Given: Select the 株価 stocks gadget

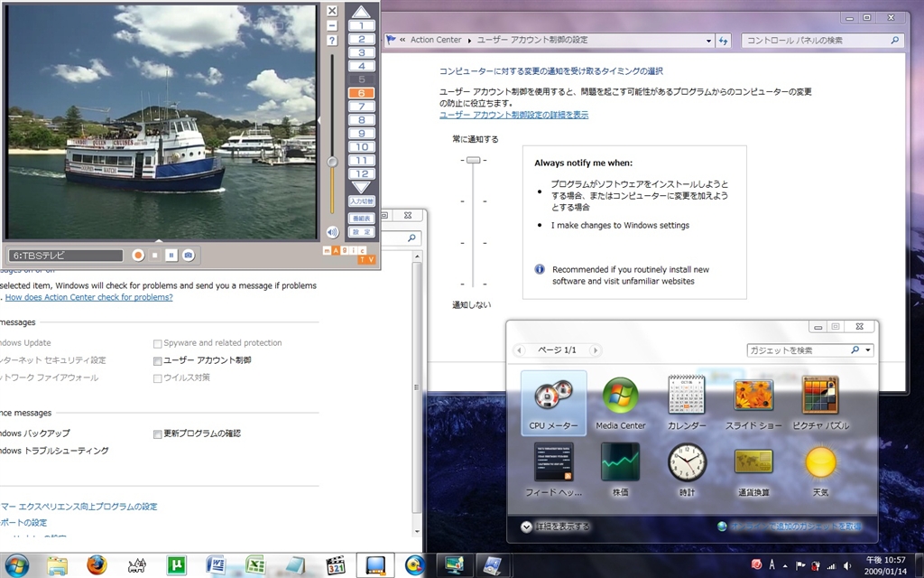Looking at the screenshot, I should pos(621,470).
